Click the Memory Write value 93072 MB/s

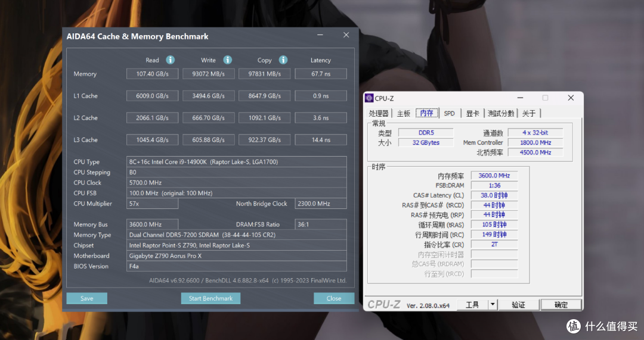(209, 74)
